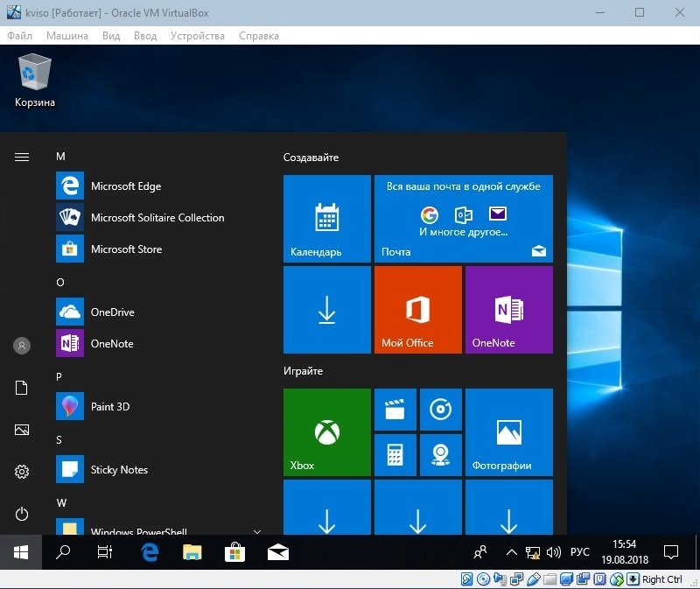Open Microsoft Edge from the app list
Screen dimensions: 700x589
point(157,186)
